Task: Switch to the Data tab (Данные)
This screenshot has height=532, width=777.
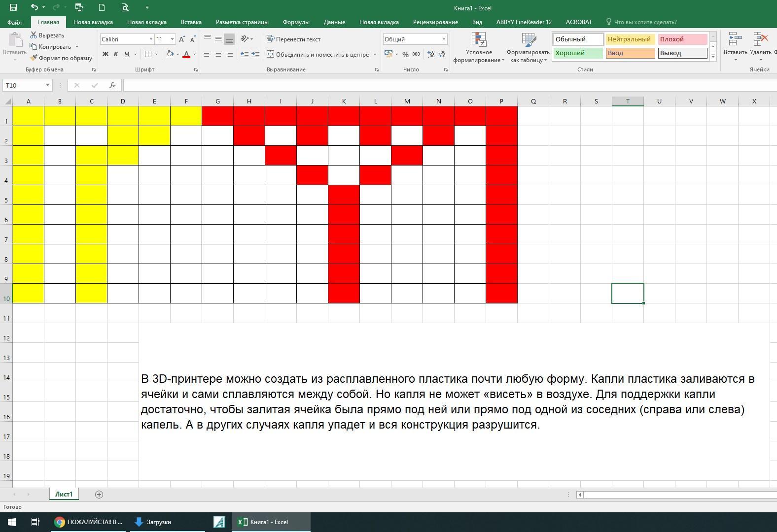Action: [x=334, y=22]
